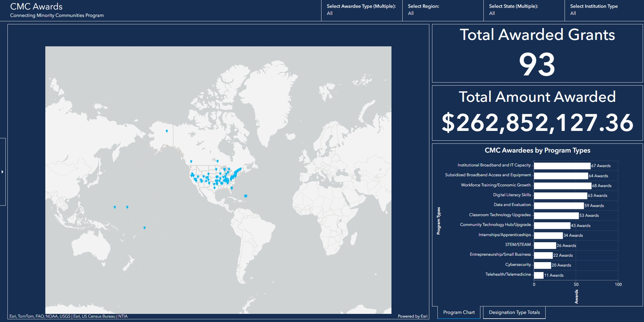
Task: Click the map pin at Texas's southern tip
Action: (214, 188)
